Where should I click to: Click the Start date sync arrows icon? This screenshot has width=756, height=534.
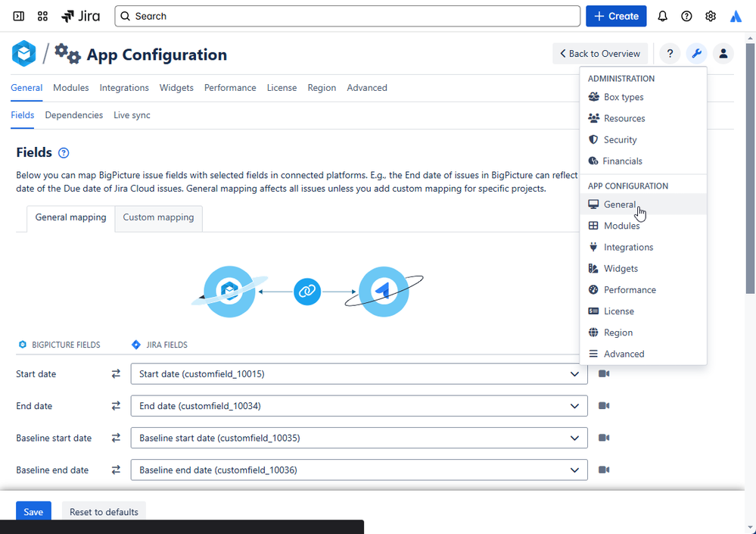click(116, 374)
